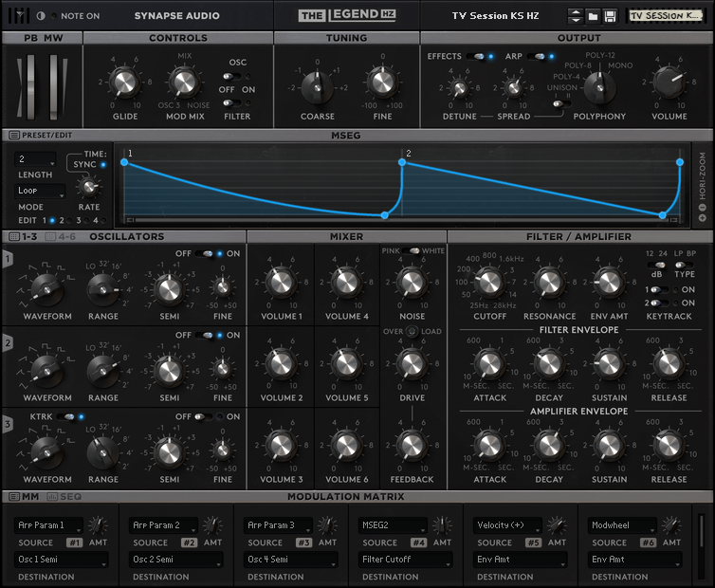Screen dimensions: 715x588
Task: Click the HORI-ZOOM minus icon
Action: coord(703,208)
